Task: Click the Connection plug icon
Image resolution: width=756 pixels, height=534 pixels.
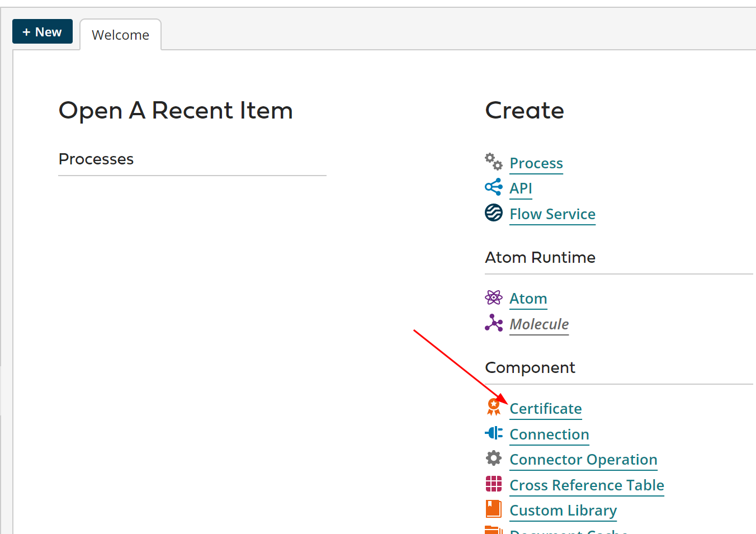Action: [494, 433]
